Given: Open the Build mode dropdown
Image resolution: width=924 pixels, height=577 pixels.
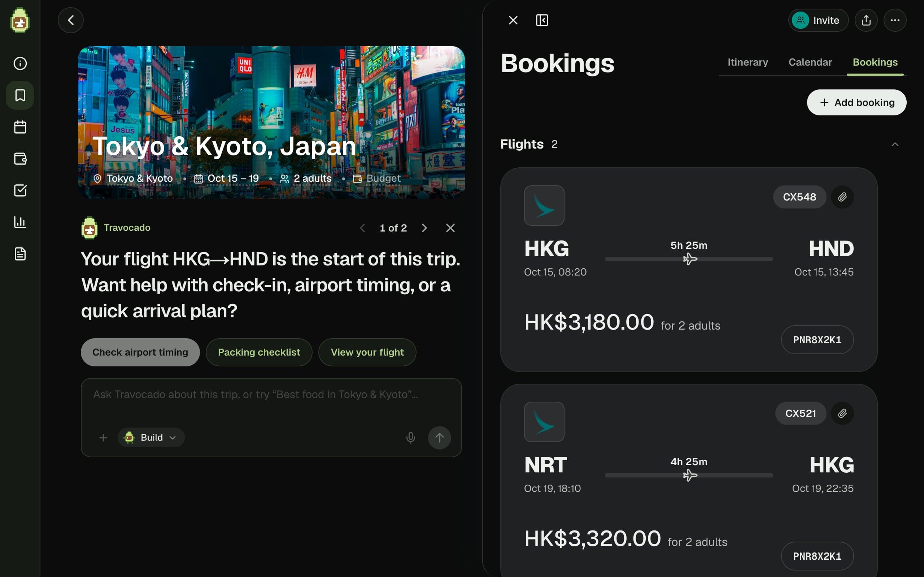Looking at the screenshot, I should pos(151,437).
